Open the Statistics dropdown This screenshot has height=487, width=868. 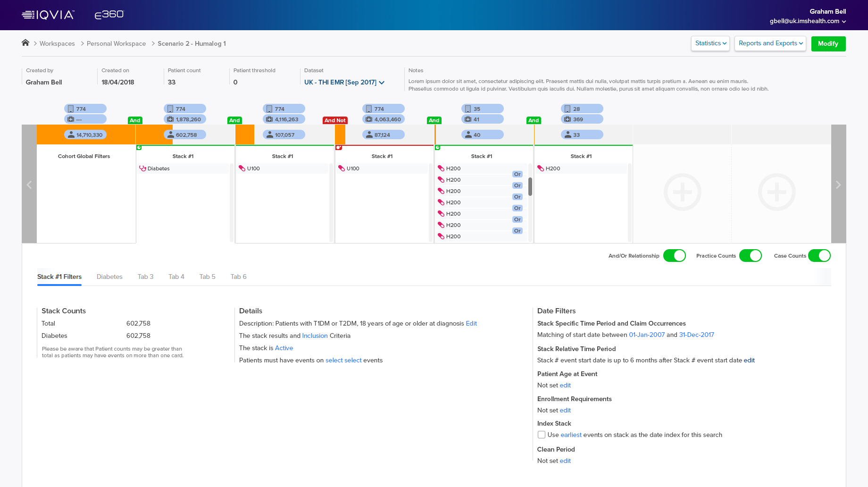click(710, 43)
